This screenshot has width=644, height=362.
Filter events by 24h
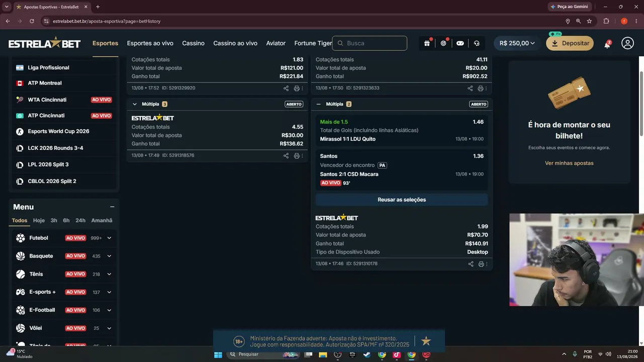tap(80, 220)
